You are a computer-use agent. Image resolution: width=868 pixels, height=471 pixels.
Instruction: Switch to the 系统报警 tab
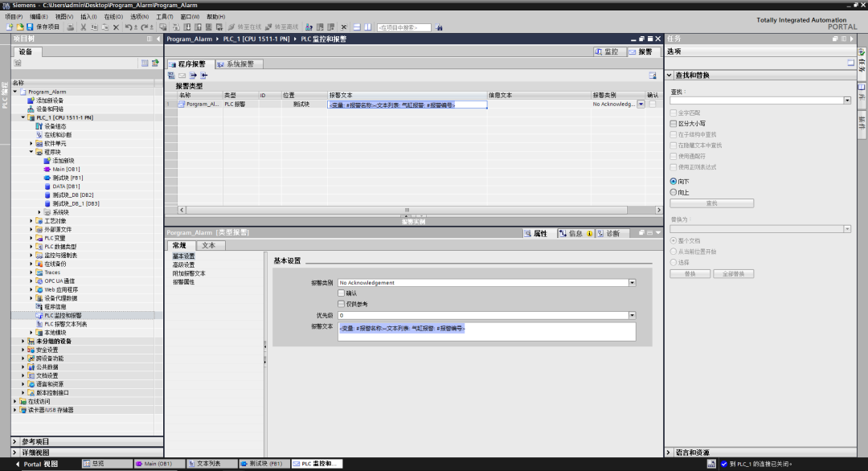pyautogui.click(x=239, y=64)
